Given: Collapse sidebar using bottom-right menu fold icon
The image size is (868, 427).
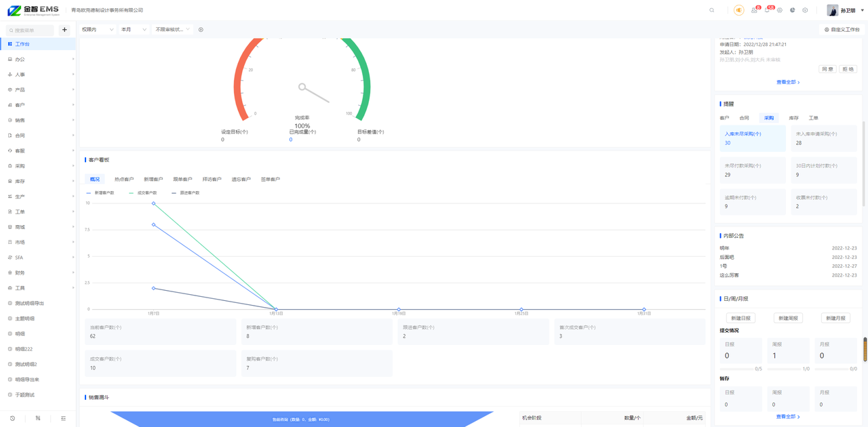Looking at the screenshot, I should point(63,418).
